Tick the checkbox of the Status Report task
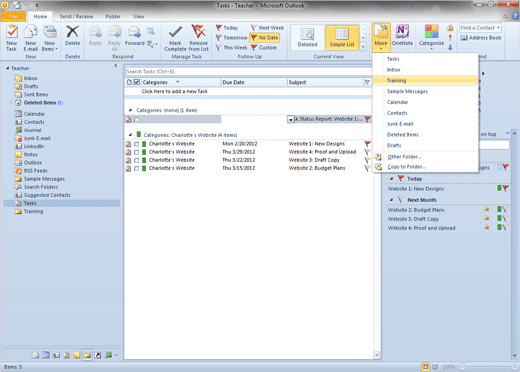The width and height of the screenshot is (520, 372). [x=136, y=119]
